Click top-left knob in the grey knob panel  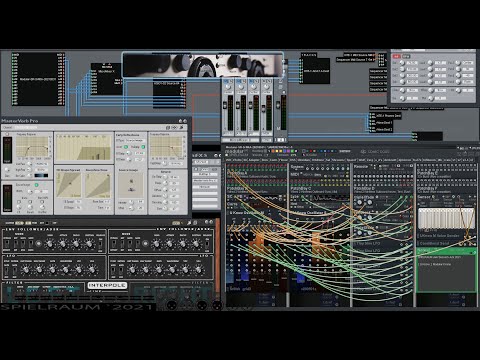(402, 63)
